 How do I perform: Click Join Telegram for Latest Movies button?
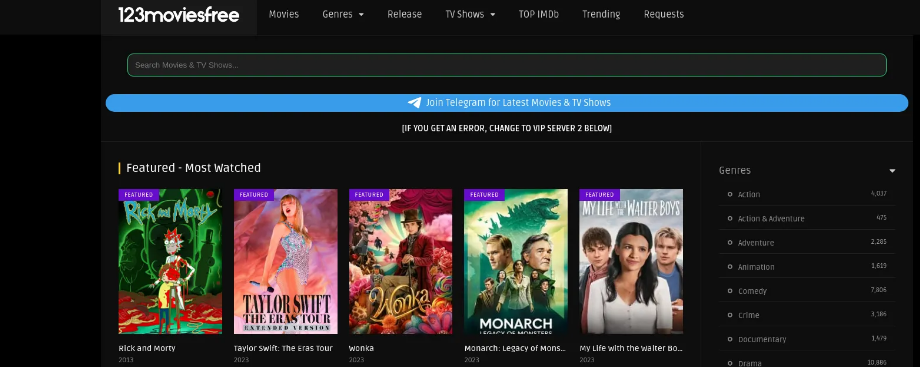point(507,103)
